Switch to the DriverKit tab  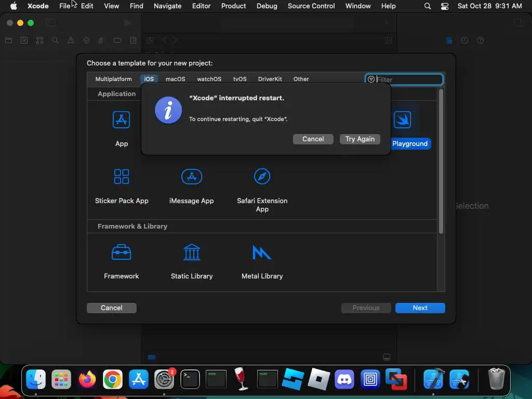(x=270, y=79)
